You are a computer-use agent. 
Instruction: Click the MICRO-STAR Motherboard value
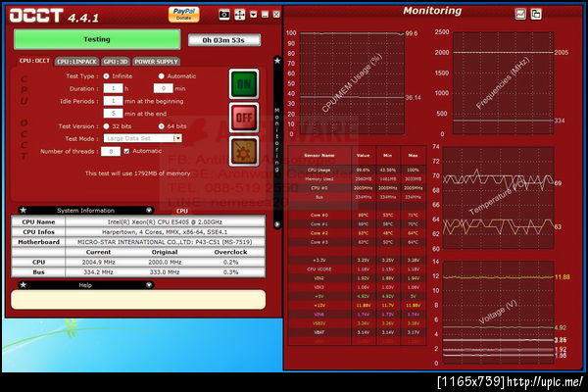(x=165, y=242)
